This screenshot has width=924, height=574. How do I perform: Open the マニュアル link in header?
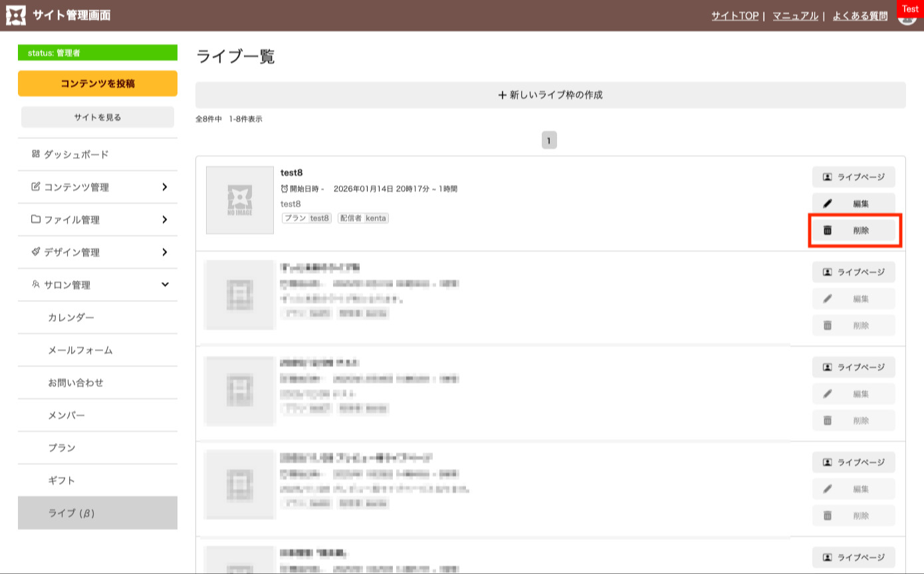[795, 16]
